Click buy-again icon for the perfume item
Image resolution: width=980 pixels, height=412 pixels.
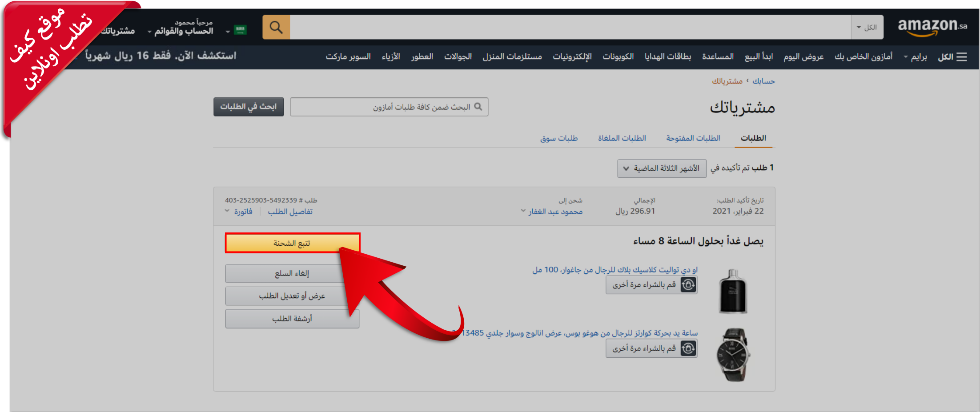(x=688, y=284)
